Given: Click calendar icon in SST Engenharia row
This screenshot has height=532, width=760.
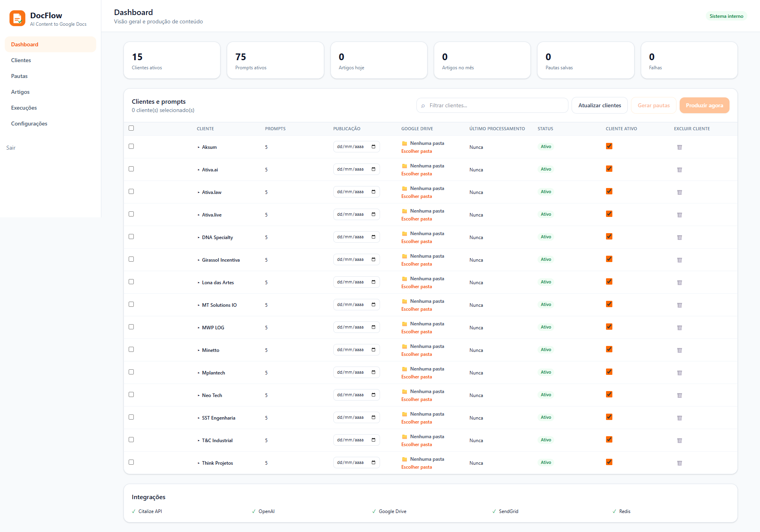Looking at the screenshot, I should pos(373,417).
